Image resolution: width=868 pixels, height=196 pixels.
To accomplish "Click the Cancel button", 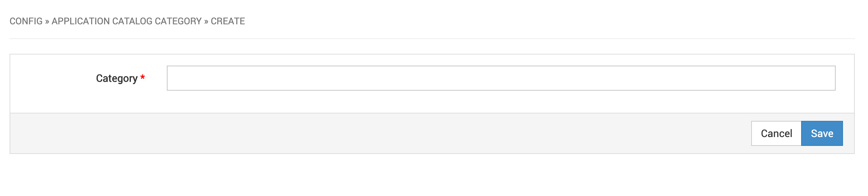I will coord(776,133).
